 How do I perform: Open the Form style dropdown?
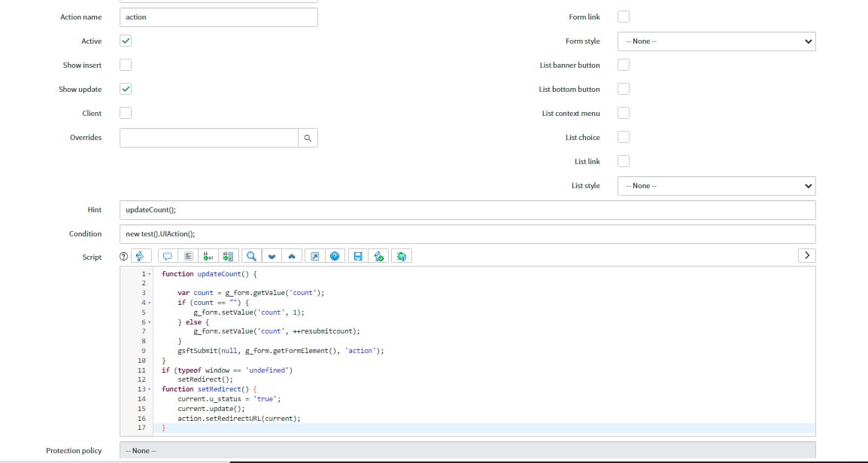pyautogui.click(x=716, y=41)
